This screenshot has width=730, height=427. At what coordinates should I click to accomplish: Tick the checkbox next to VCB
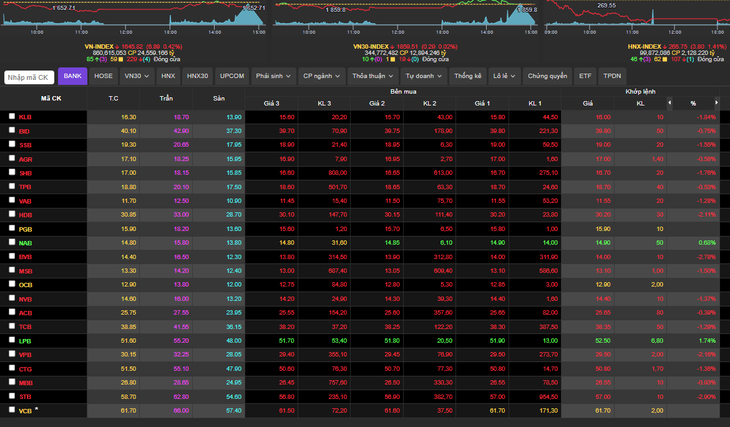12,410
